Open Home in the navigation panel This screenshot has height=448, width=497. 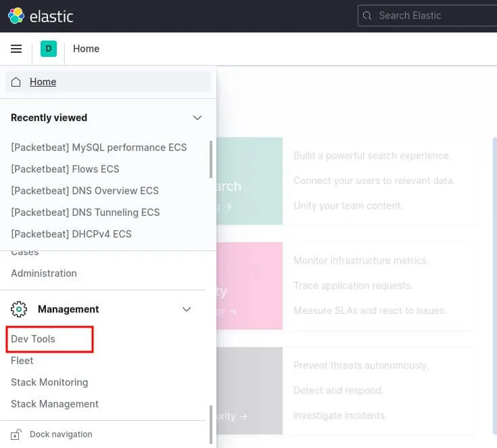108,82
